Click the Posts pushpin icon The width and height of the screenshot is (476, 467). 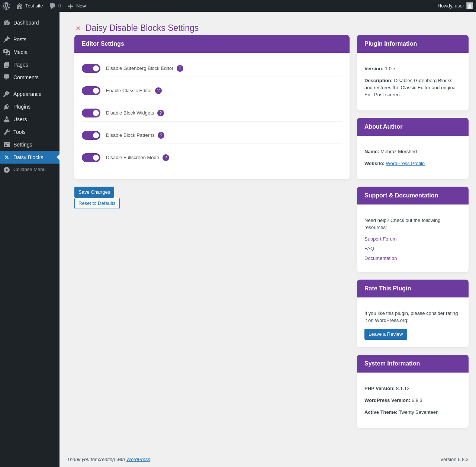[x=7, y=39]
